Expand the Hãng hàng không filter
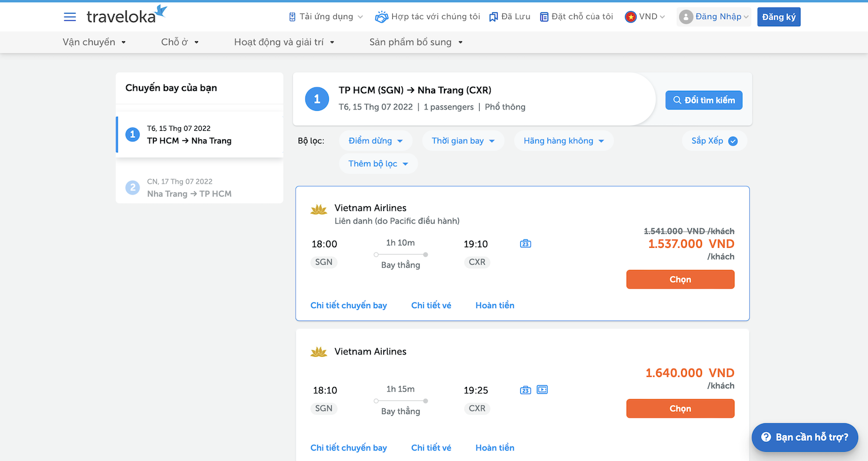 pos(564,141)
